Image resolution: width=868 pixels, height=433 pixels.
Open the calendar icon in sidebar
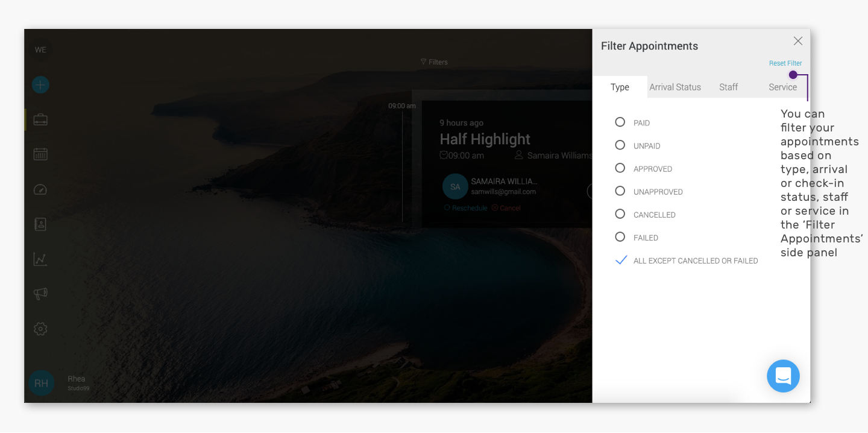point(40,154)
